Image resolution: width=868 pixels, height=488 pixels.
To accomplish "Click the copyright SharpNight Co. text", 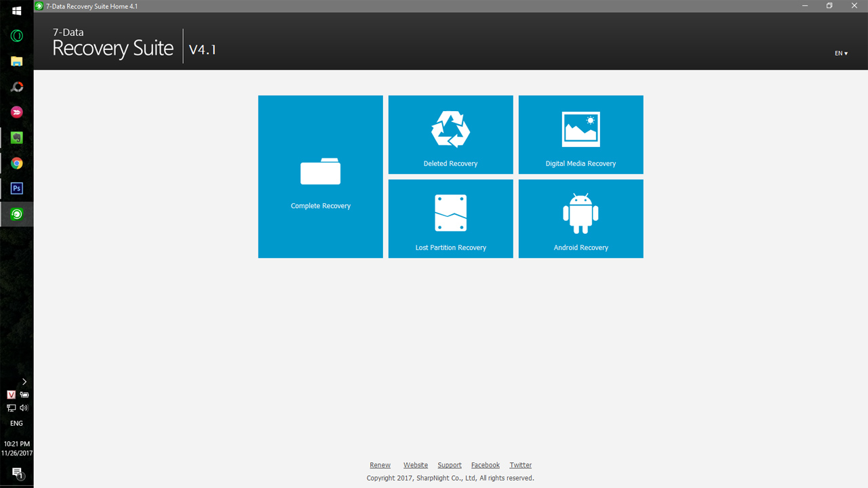I will pyautogui.click(x=450, y=478).
